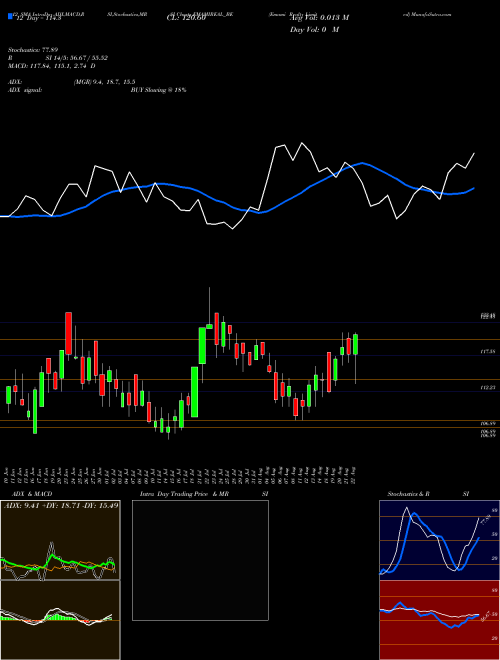Click the last green candlestick on the chart
Image resolution: width=500 pixels, height=660 pixels.
tap(356, 344)
